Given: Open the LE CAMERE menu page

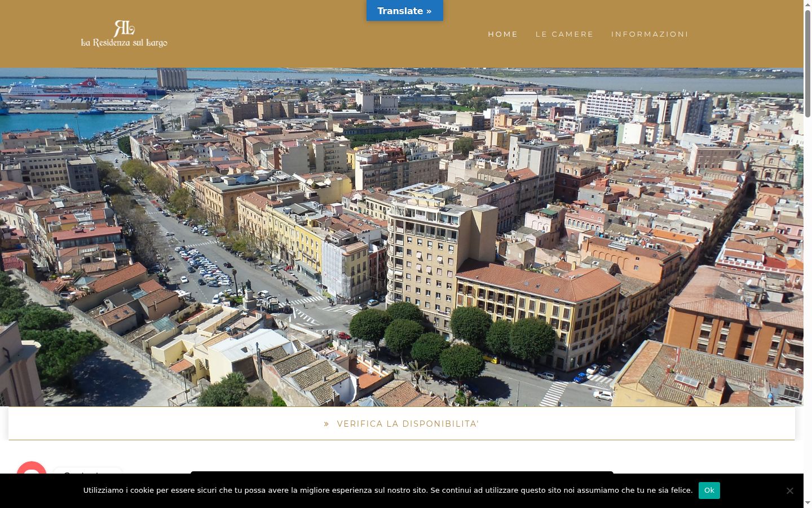Looking at the screenshot, I should pyautogui.click(x=564, y=34).
